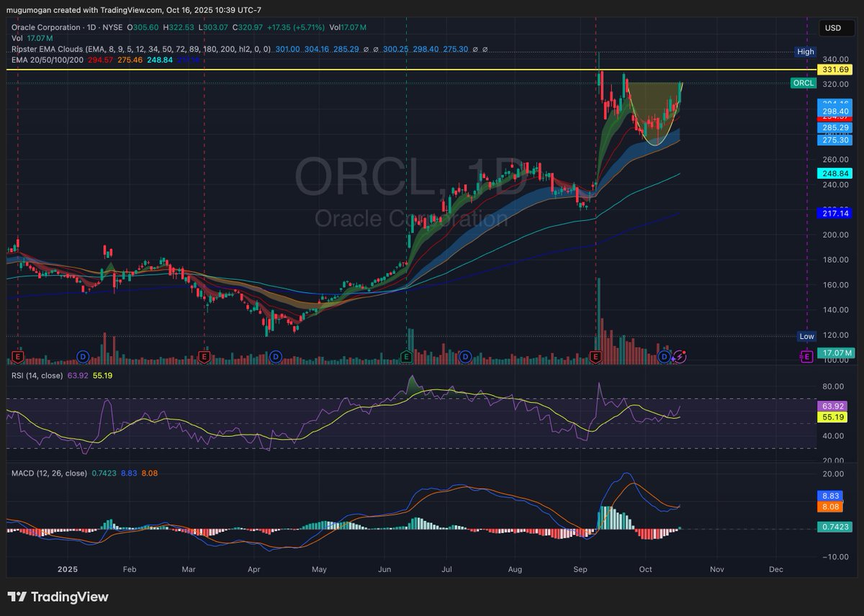This screenshot has height=616, width=864.
Task: Click the Low marker label
Action: 806,336
